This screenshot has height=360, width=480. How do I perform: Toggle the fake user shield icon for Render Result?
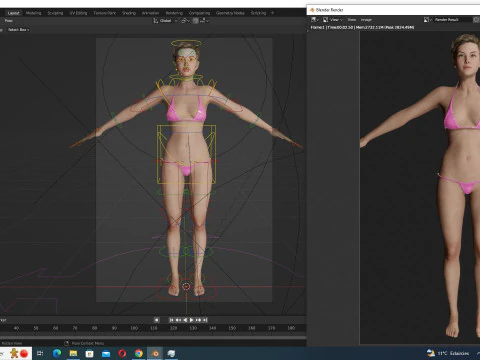click(476, 20)
